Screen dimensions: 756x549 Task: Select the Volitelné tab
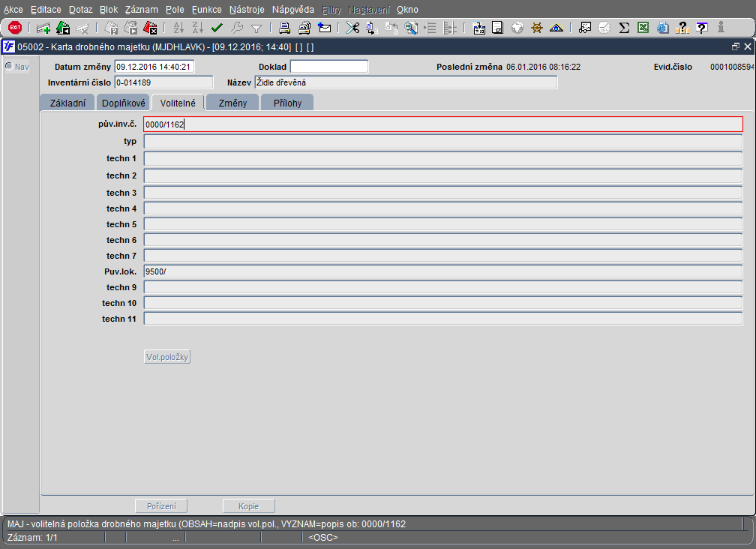[178, 103]
